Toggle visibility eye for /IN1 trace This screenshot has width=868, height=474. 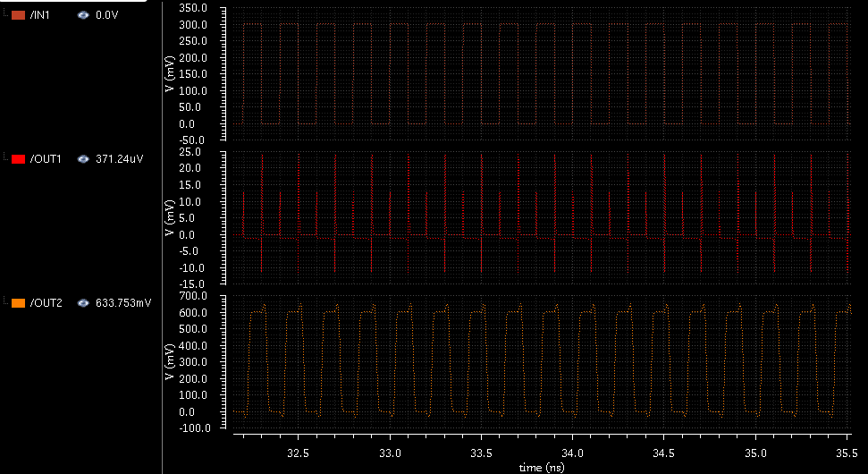coord(83,15)
